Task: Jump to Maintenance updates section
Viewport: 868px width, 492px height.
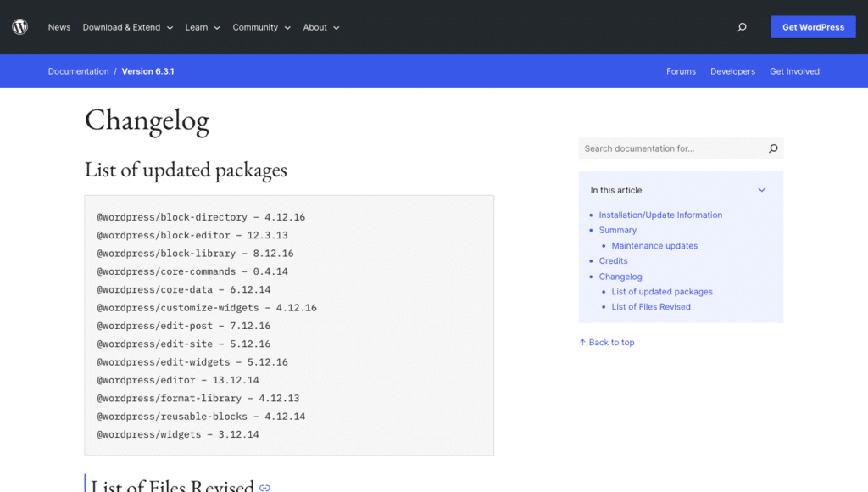Action: pyautogui.click(x=654, y=245)
